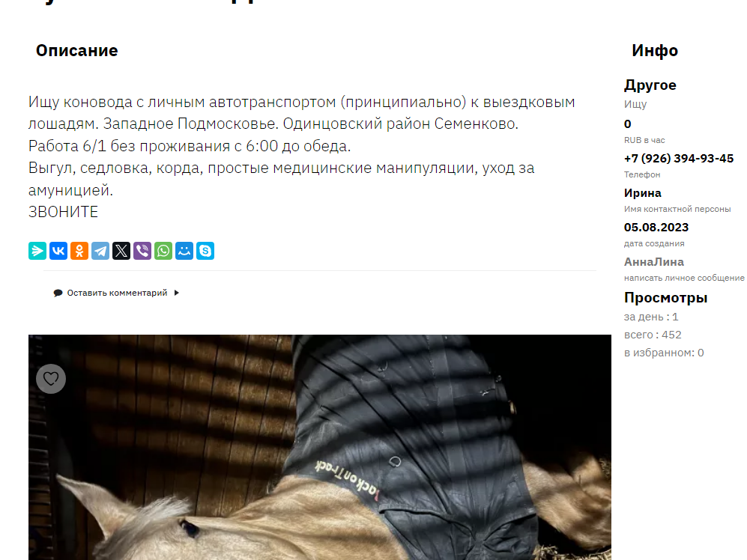Viewport: 747px width, 560px height.
Task: Click the Просмотры heading
Action: (665, 298)
